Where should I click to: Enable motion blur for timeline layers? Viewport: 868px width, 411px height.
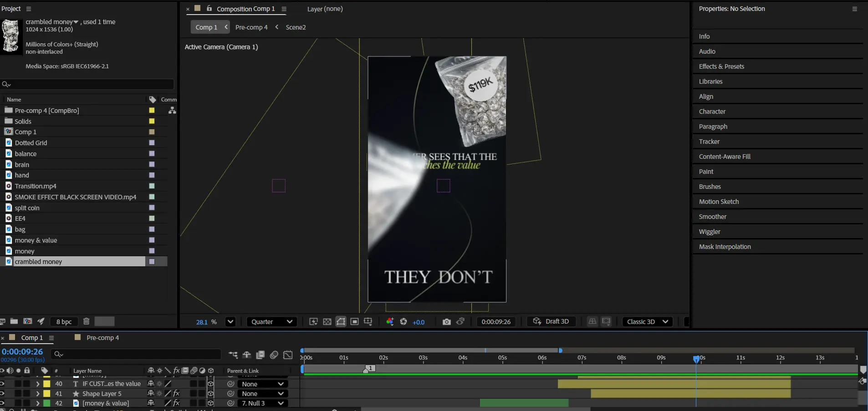tap(274, 355)
